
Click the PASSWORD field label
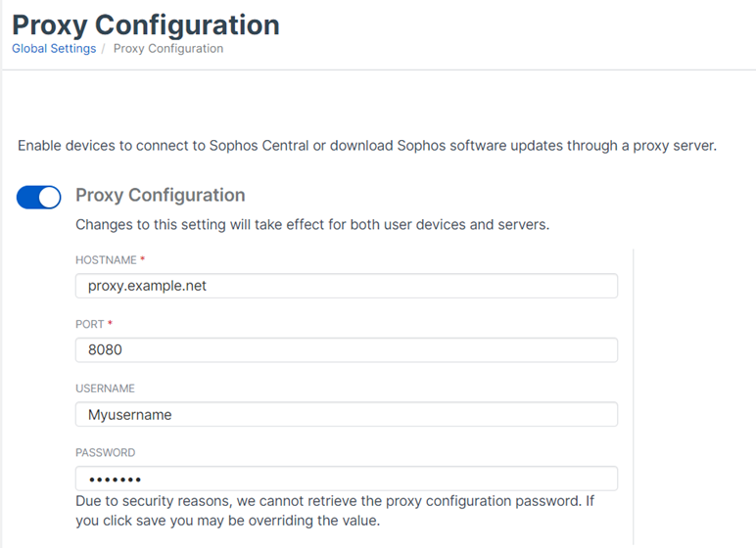[x=105, y=453]
